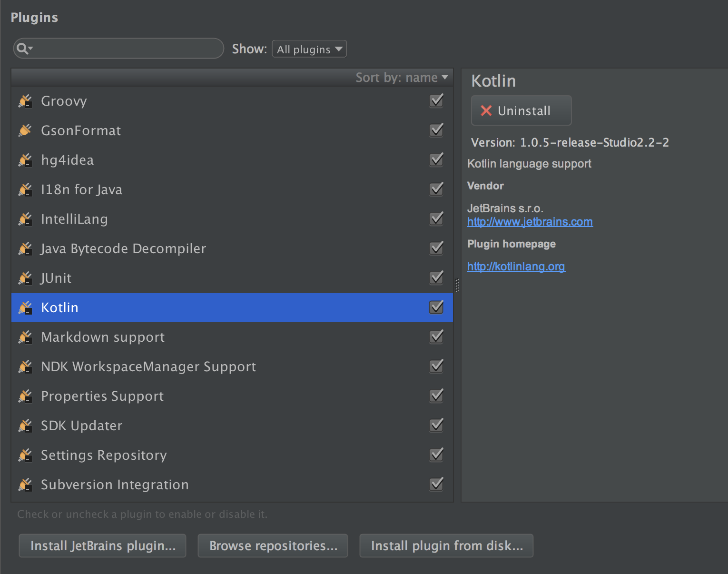Select the Kotlin row

click(232, 307)
